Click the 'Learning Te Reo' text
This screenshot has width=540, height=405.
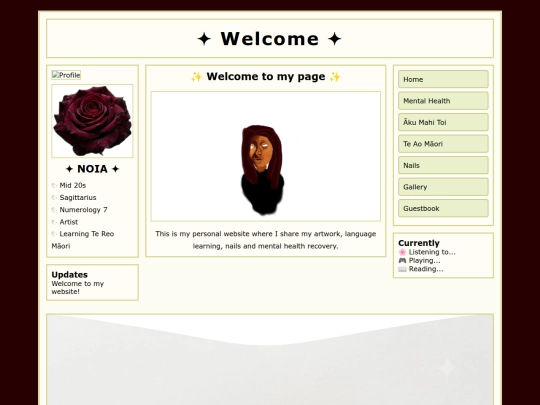point(86,234)
